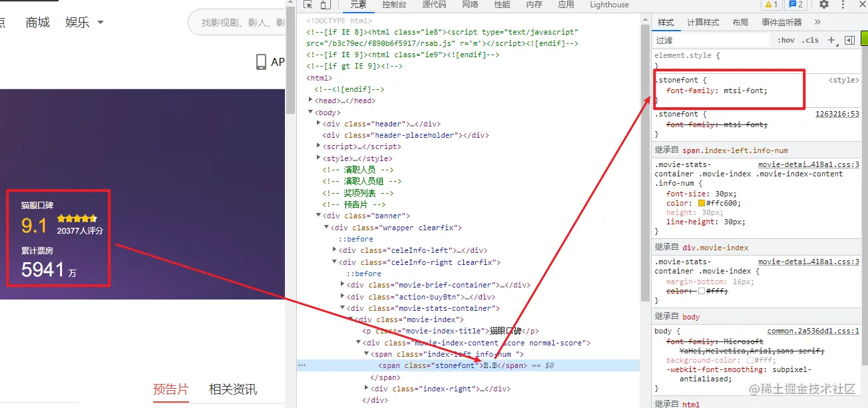Collapse div class="banner" node

coord(319,215)
